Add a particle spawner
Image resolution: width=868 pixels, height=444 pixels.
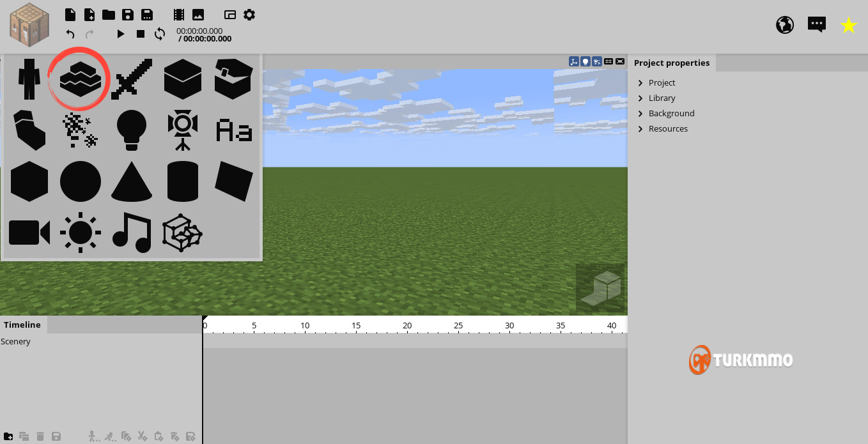tap(80, 130)
